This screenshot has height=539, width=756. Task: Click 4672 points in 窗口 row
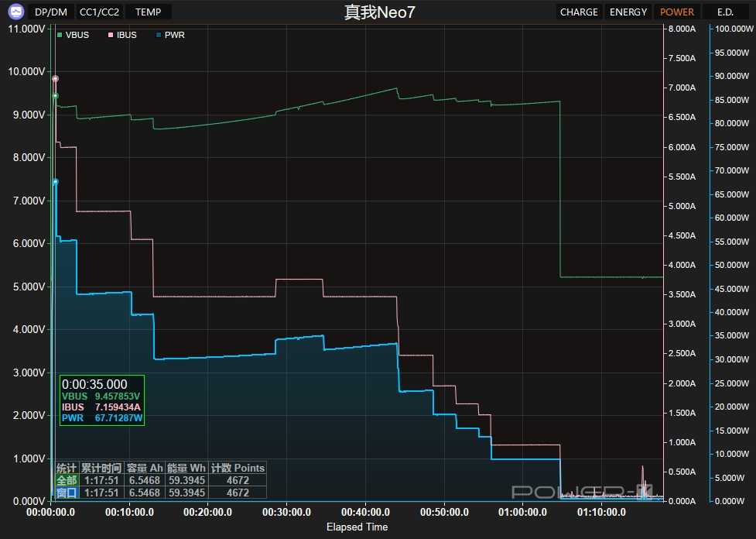coord(238,493)
